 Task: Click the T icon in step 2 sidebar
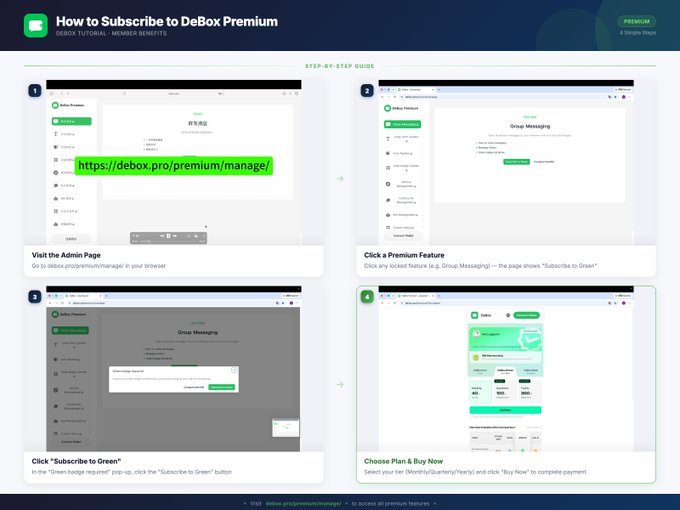pos(388,139)
